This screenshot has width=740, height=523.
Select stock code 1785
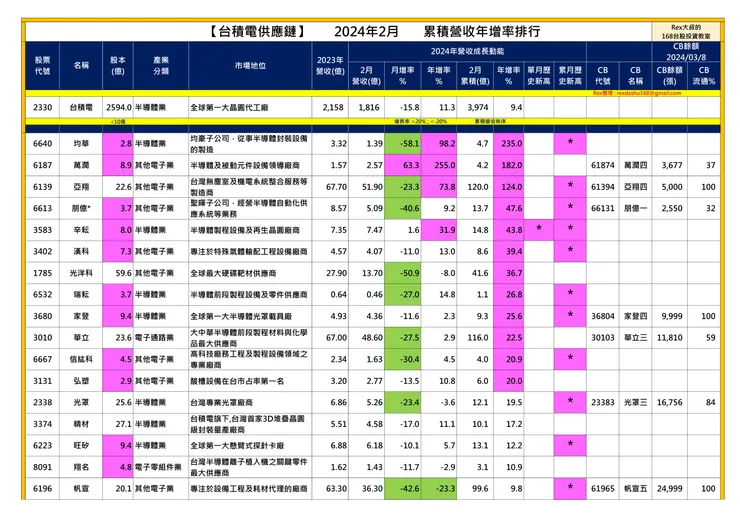click(42, 273)
